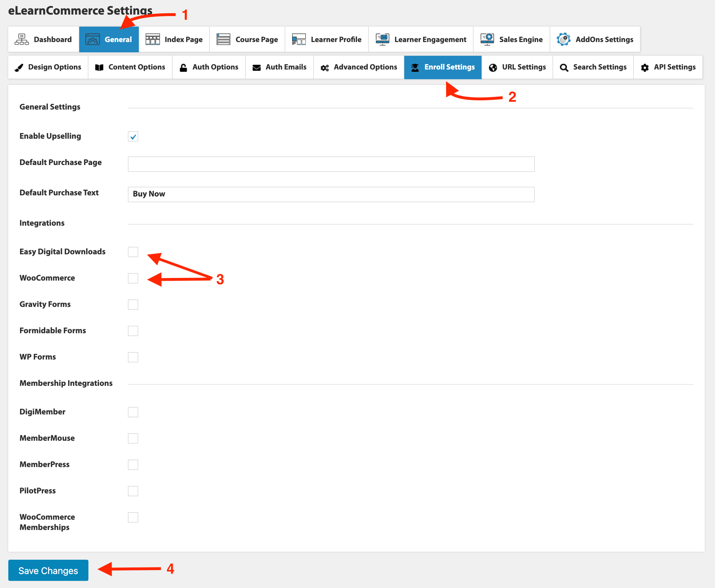The height and width of the screenshot is (588, 715).
Task: Switch to AddOns Settings tab
Action: click(595, 39)
